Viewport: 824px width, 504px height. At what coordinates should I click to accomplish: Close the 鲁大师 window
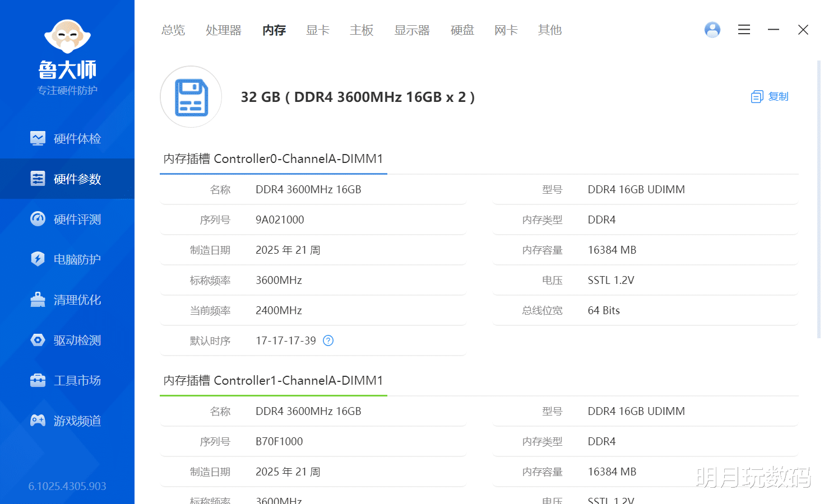pyautogui.click(x=803, y=30)
